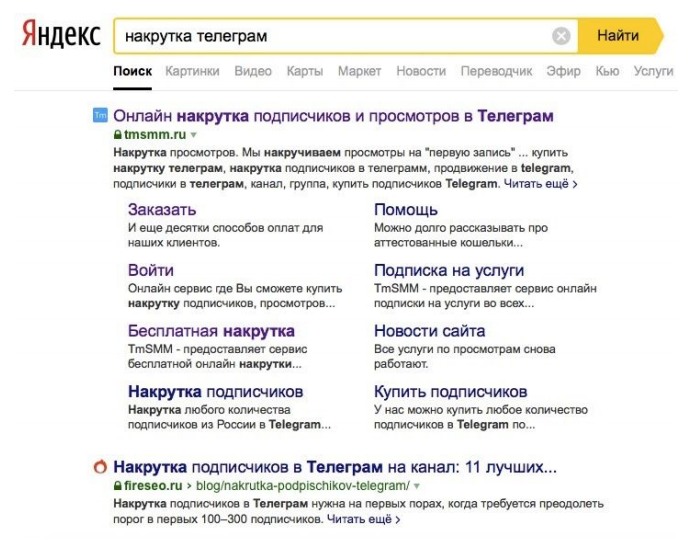Open the Купить подписчиков sitelink
This screenshot has width=691, height=539.
(x=450, y=391)
